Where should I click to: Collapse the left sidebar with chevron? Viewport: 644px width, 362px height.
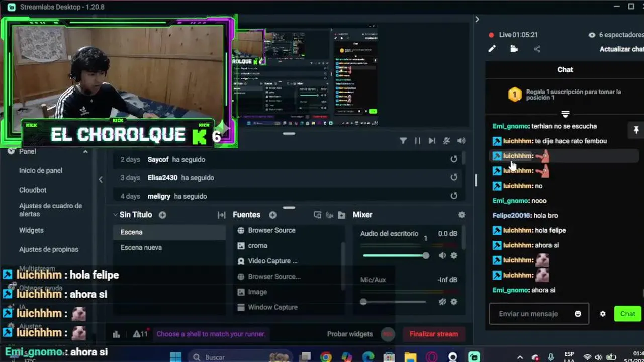click(101, 179)
